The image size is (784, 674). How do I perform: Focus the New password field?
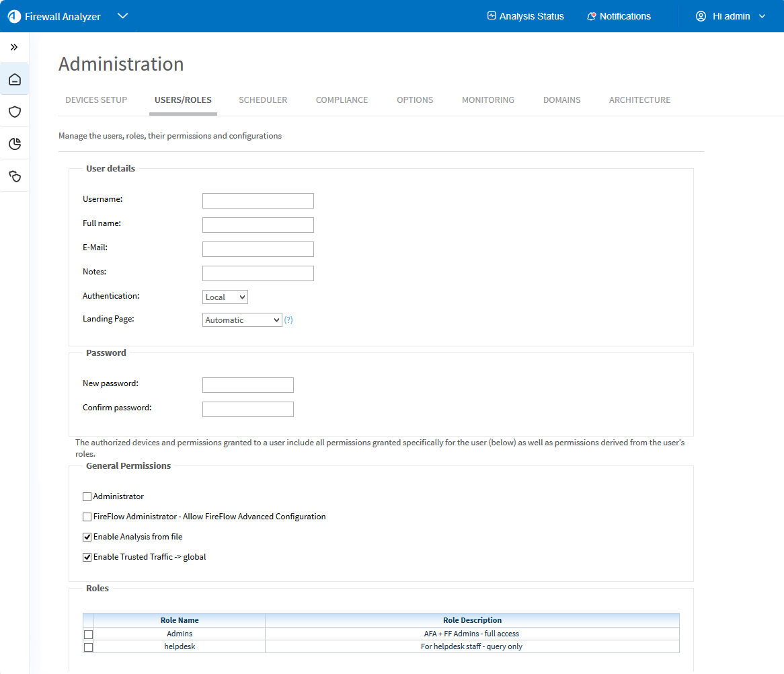click(x=247, y=385)
